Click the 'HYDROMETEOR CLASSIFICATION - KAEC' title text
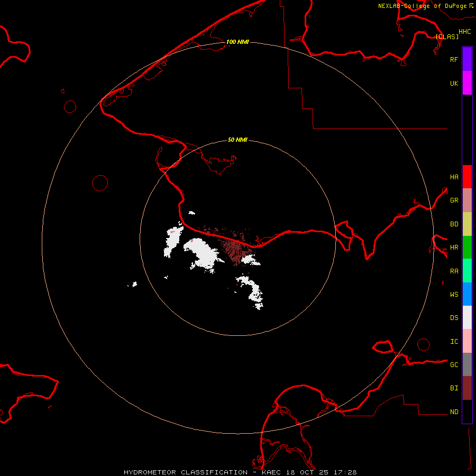The image size is (476, 476). point(202,472)
